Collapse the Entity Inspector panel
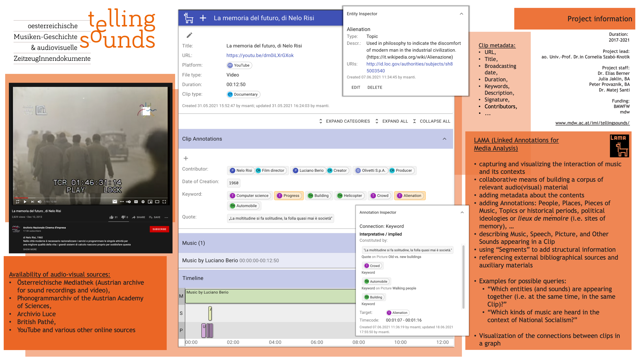Screen dimensions: 644x362 click(x=461, y=14)
